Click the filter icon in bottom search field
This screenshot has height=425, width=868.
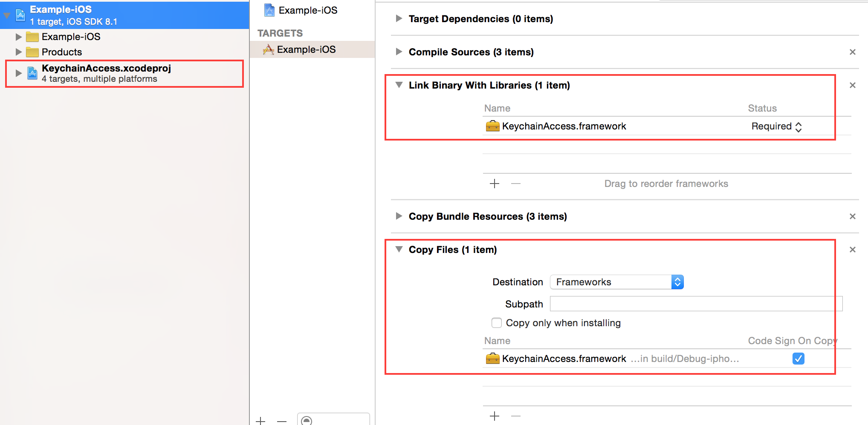307,421
